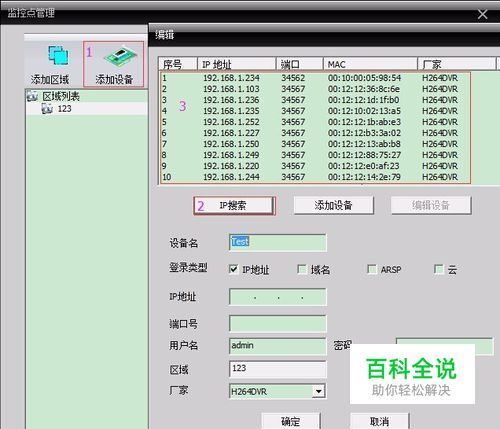Click the 添加区域 (add area) icon
Viewport: 500px width, 429px height.
[x=58, y=55]
